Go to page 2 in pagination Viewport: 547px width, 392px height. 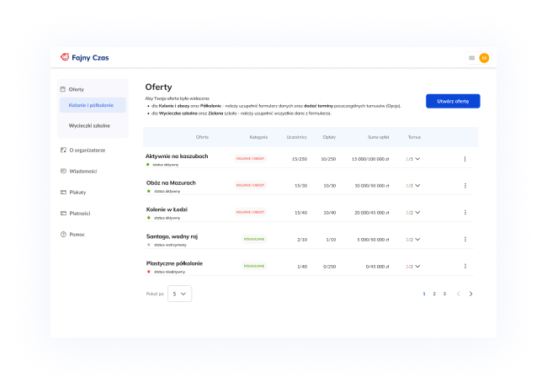tap(434, 294)
